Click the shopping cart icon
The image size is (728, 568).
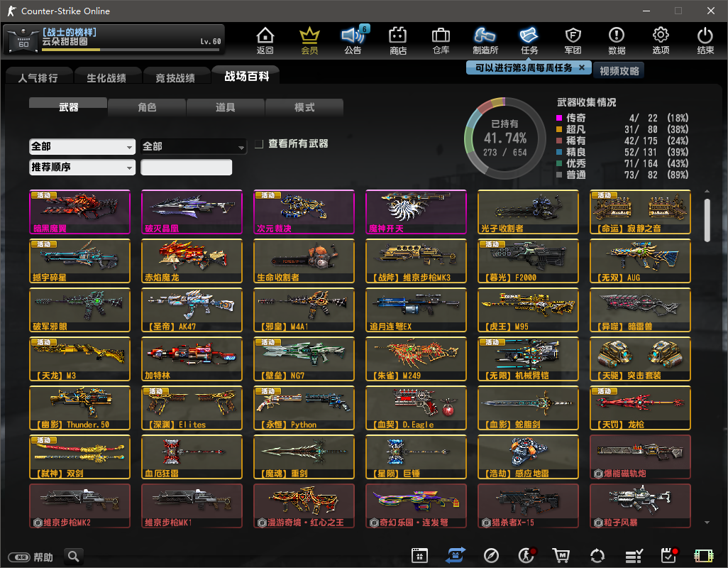561,555
